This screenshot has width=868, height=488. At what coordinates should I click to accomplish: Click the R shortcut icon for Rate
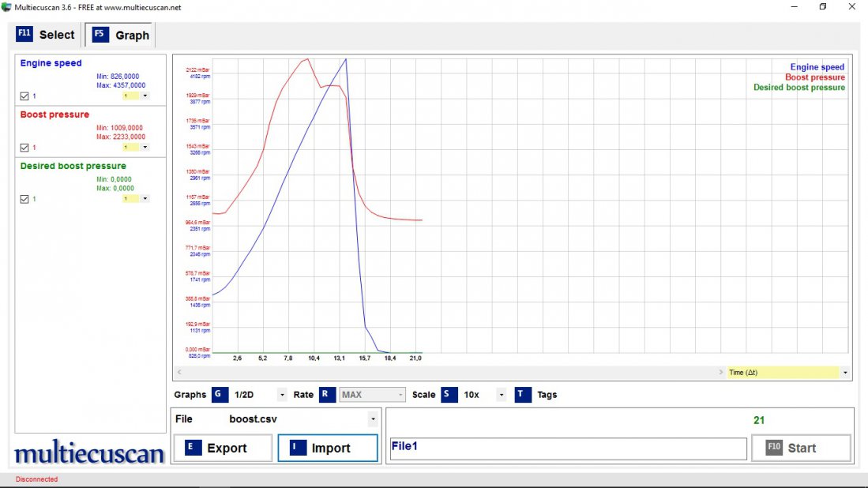pyautogui.click(x=327, y=394)
